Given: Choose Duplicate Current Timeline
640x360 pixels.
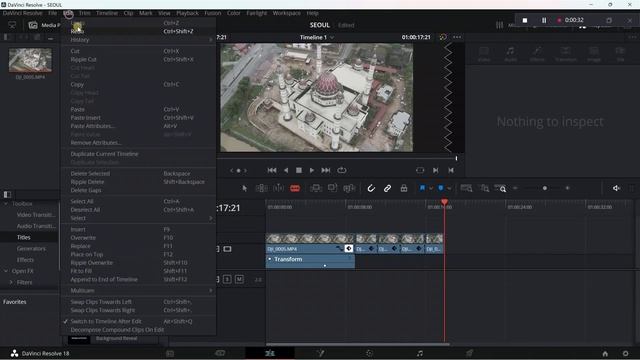Looking at the screenshot, I should (139, 154).
